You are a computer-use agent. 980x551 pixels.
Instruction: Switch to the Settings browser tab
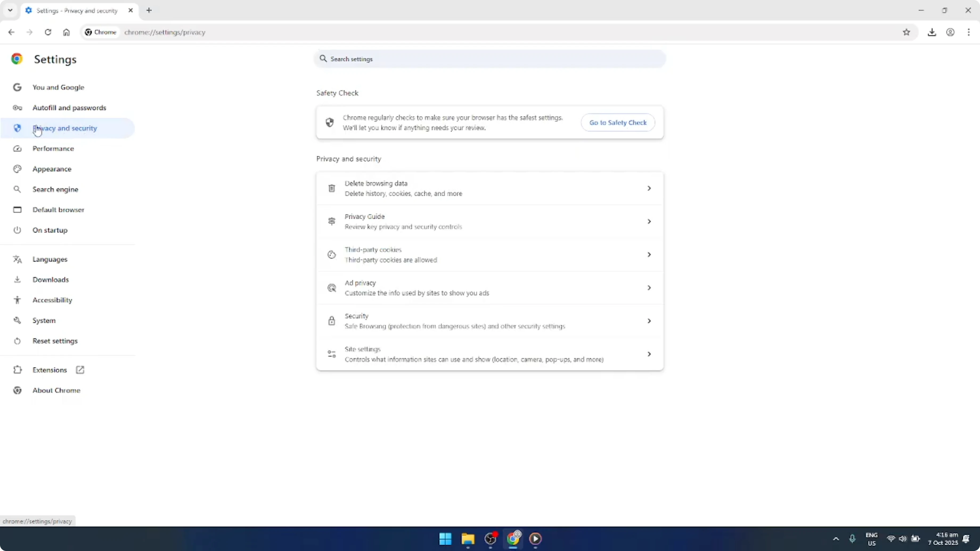[x=76, y=11]
